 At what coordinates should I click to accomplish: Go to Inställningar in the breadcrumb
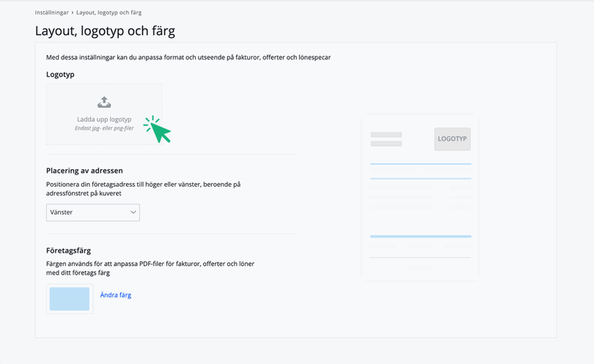click(x=51, y=12)
